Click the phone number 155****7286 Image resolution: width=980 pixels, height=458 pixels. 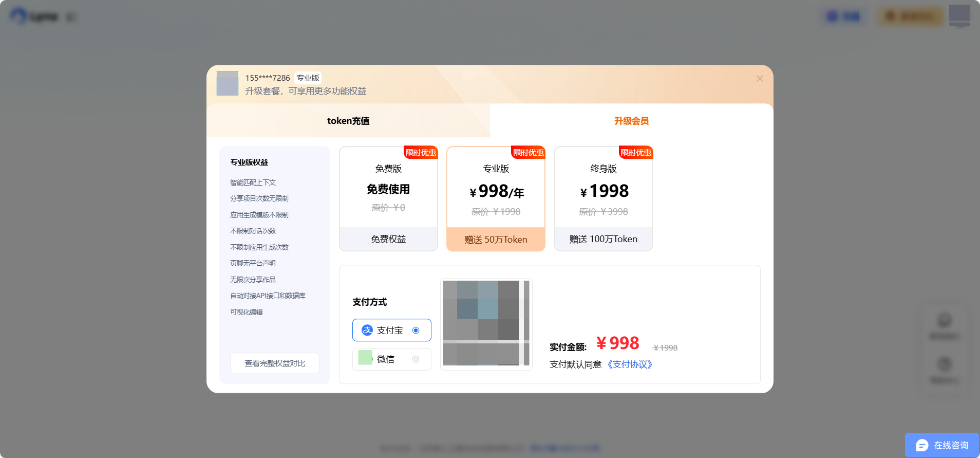click(x=268, y=78)
